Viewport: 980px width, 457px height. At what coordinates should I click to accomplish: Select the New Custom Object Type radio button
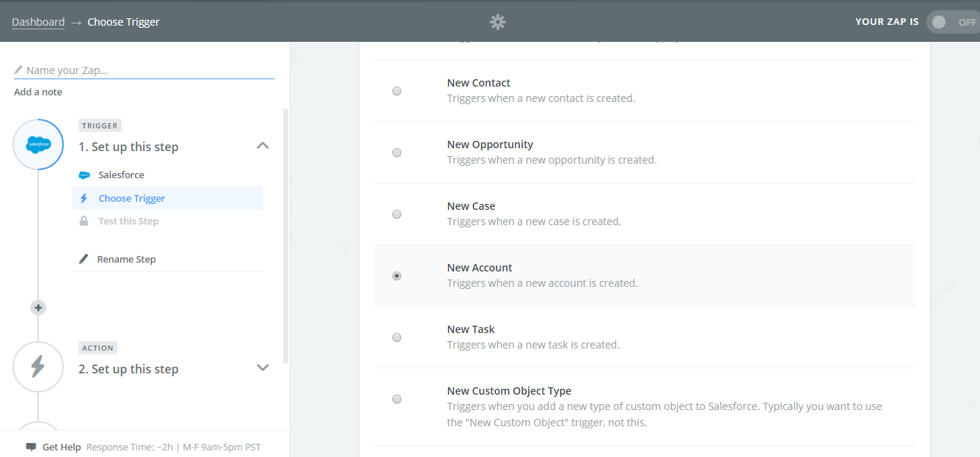(397, 399)
